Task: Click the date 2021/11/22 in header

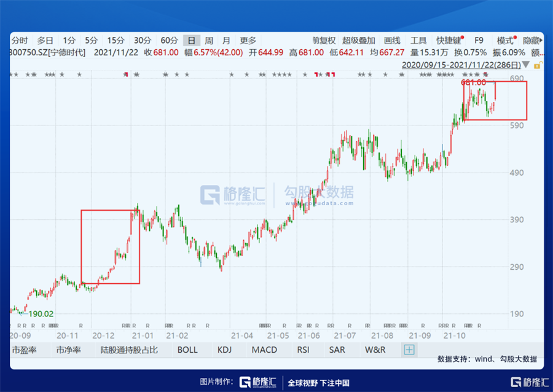Action: [116, 52]
